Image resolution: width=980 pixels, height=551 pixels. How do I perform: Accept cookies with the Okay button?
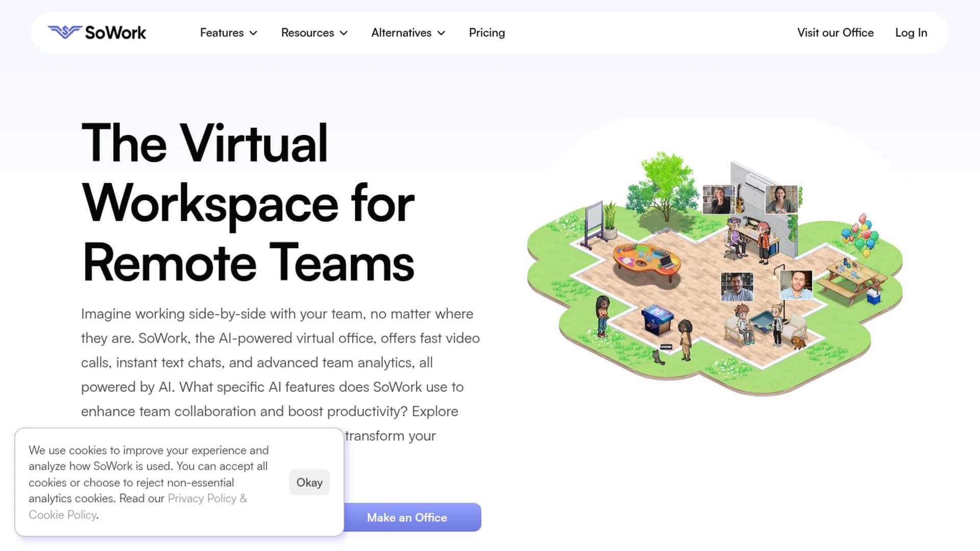(x=309, y=482)
